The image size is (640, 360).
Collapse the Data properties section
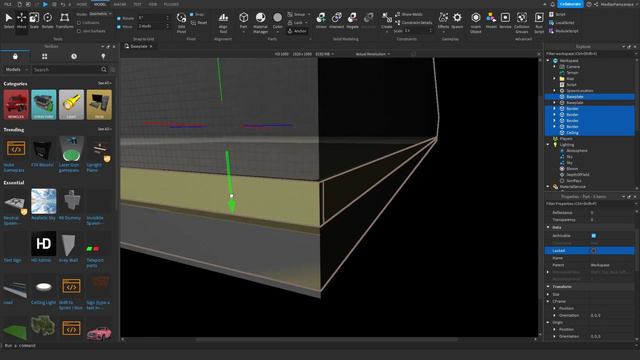point(548,227)
